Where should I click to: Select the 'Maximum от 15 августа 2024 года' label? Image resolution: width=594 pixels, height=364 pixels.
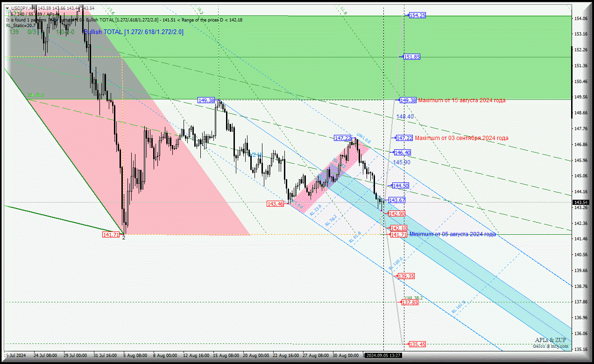coord(461,100)
